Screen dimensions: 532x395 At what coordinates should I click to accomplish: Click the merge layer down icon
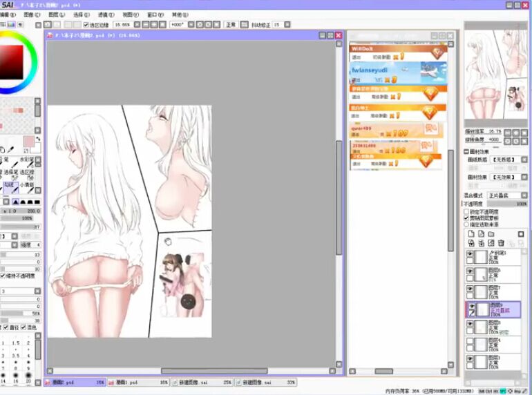click(481, 243)
